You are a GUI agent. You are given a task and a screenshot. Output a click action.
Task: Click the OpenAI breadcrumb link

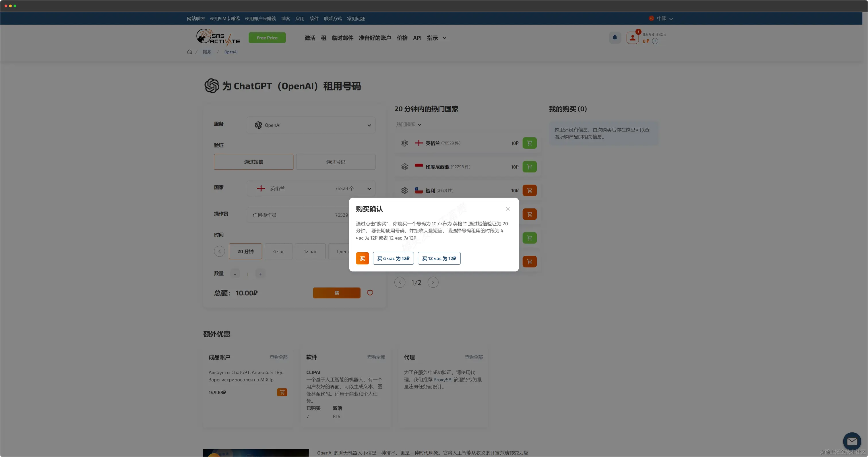[231, 52]
